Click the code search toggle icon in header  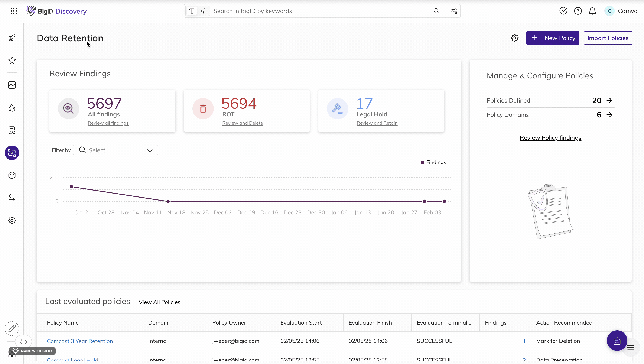(204, 11)
